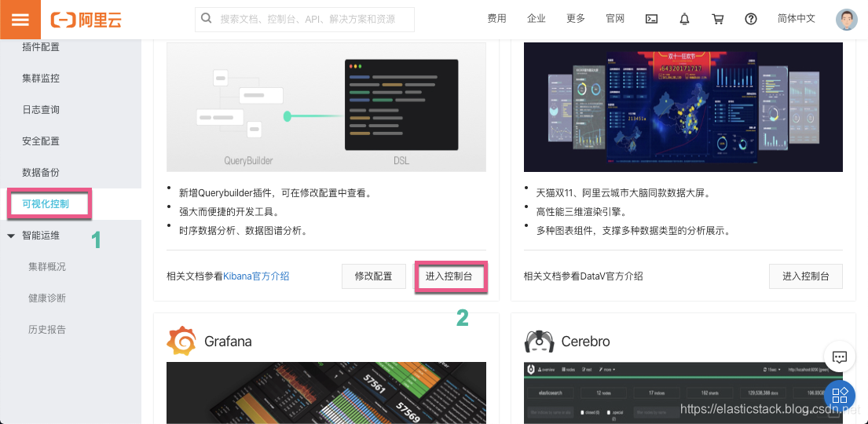
Task: Open the 企业 top menu
Action: point(537,19)
